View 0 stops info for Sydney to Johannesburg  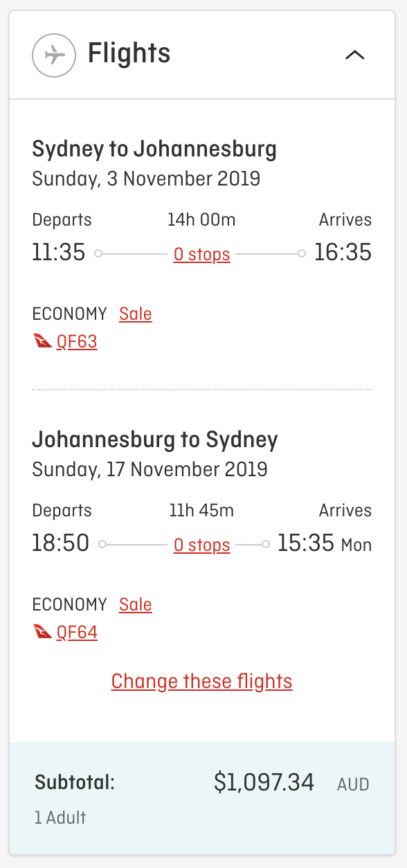pyautogui.click(x=202, y=255)
